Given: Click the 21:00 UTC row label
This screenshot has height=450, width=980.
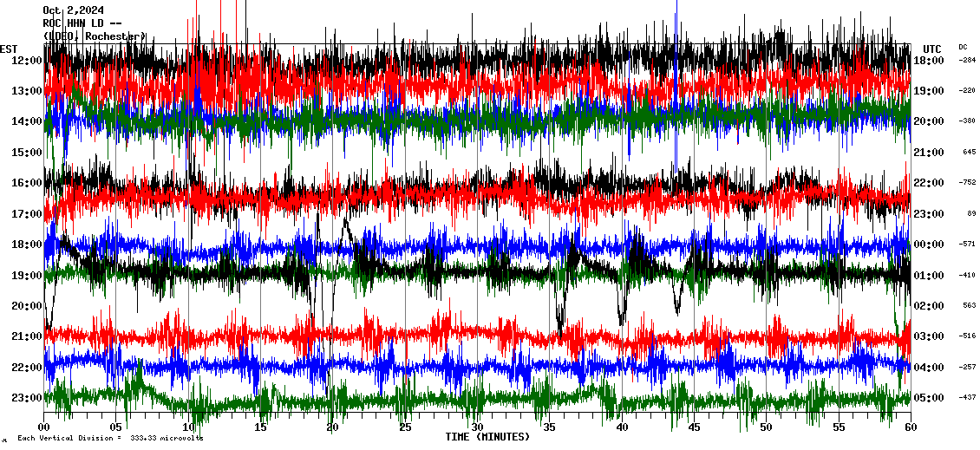Looking at the screenshot, I should coord(929,153).
